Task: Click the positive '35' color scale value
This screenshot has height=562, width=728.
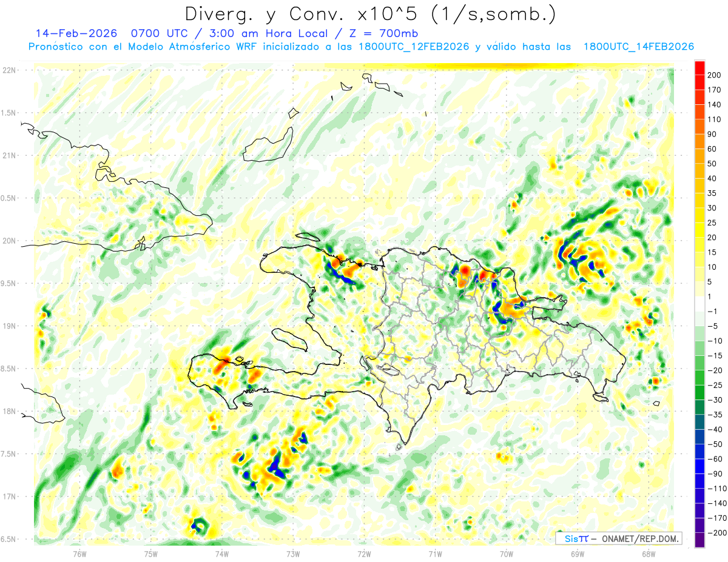Action: point(713,193)
